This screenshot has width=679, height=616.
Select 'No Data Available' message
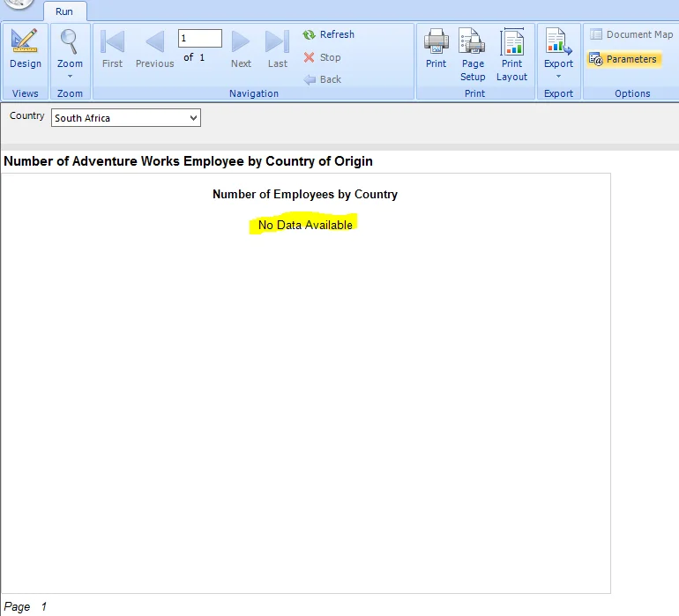click(x=305, y=225)
